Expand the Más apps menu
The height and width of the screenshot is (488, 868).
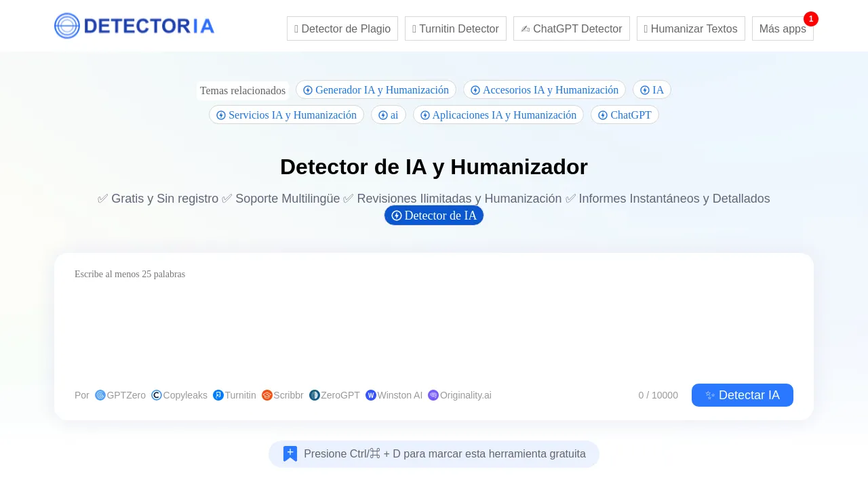783,28
